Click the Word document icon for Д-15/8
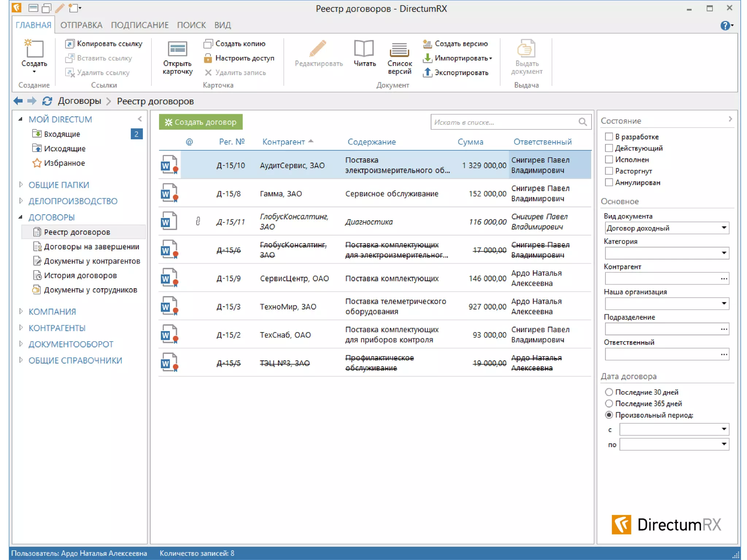Image resolution: width=747 pixels, height=560 pixels. pyautogui.click(x=169, y=193)
